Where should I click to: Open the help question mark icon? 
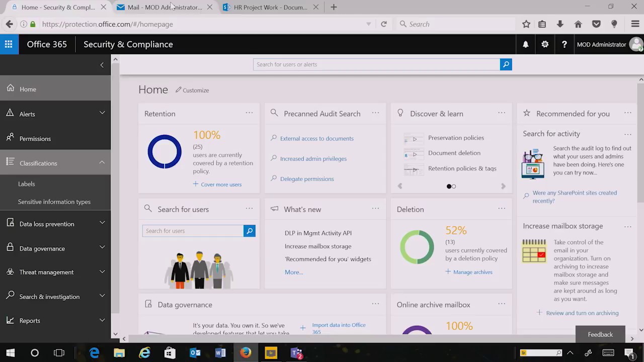pyautogui.click(x=564, y=44)
